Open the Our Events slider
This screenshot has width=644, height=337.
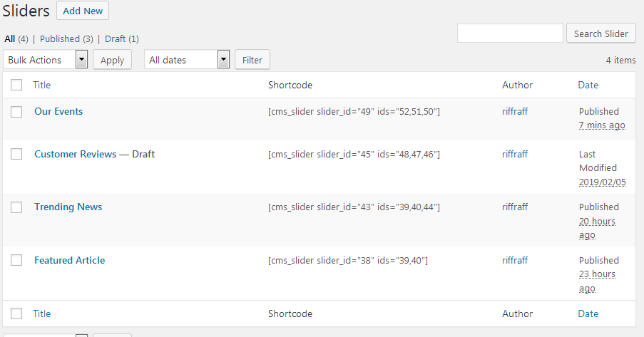coord(58,112)
